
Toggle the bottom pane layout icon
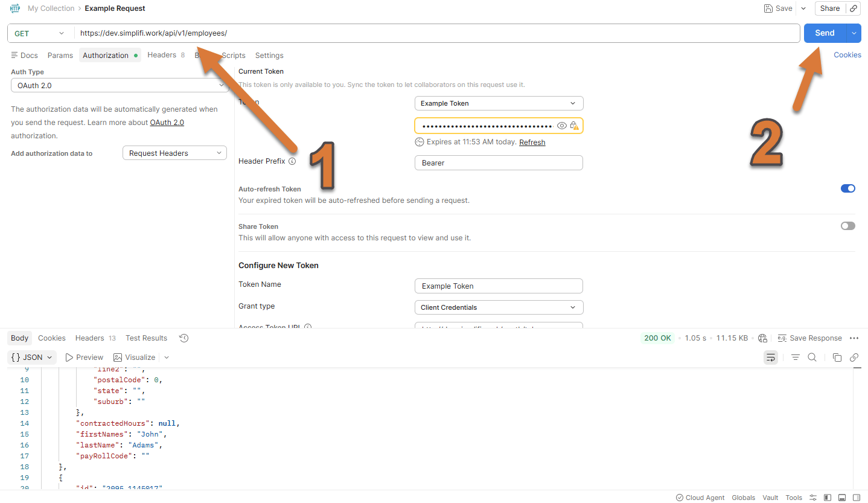pyautogui.click(x=842, y=498)
